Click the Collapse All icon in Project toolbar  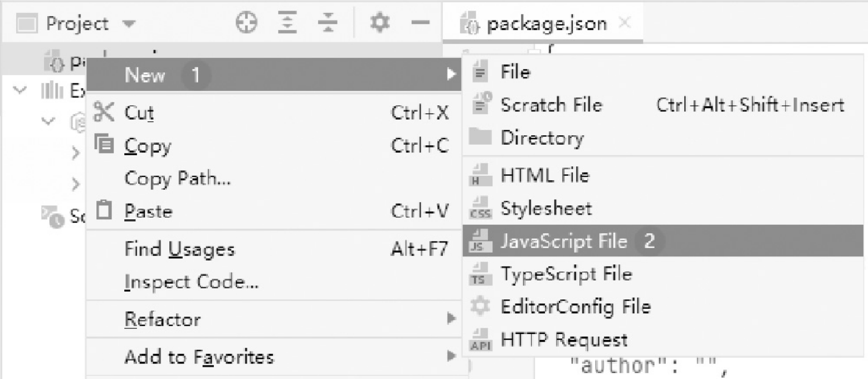point(325,24)
